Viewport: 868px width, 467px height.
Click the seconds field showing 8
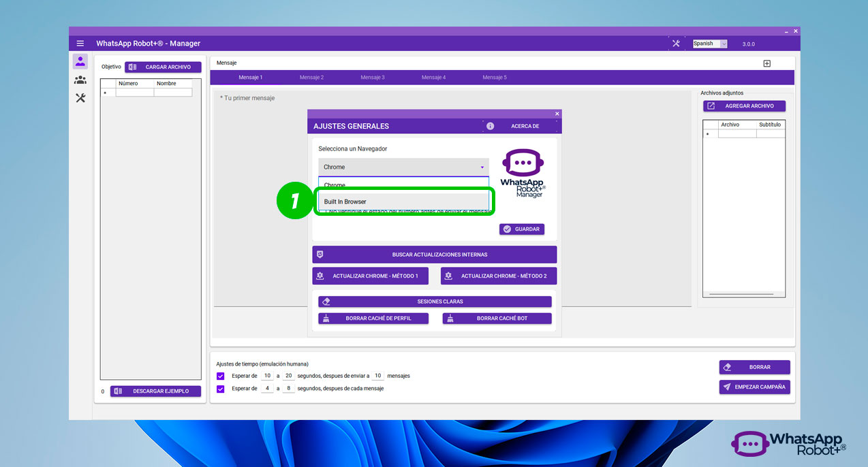point(289,389)
